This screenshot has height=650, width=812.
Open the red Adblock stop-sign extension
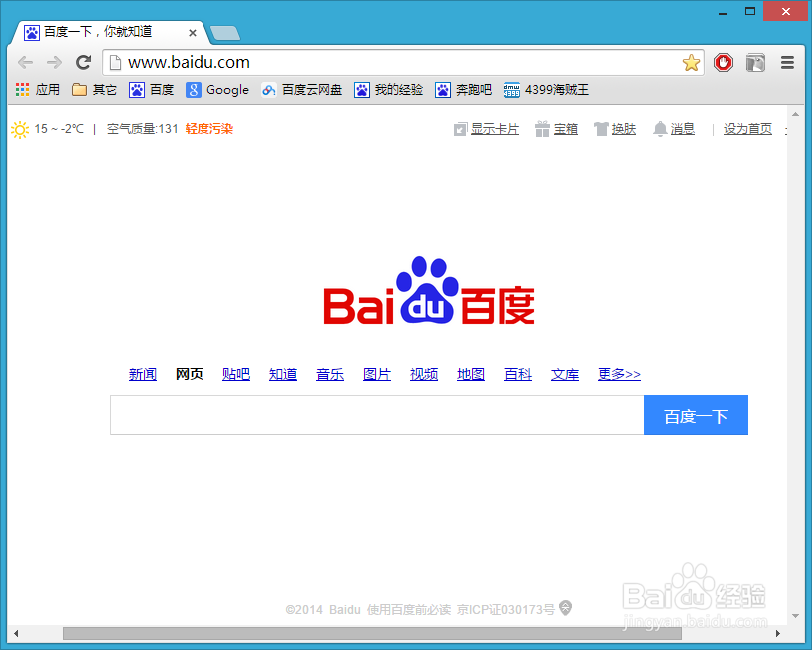(x=723, y=63)
